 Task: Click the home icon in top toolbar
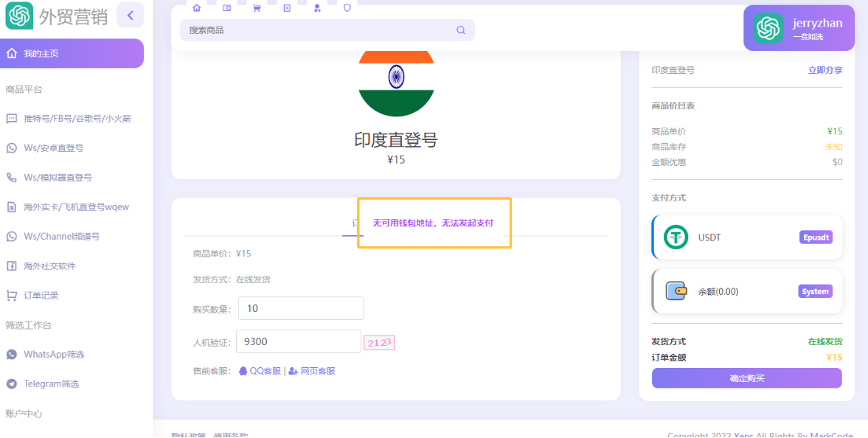[x=196, y=8]
